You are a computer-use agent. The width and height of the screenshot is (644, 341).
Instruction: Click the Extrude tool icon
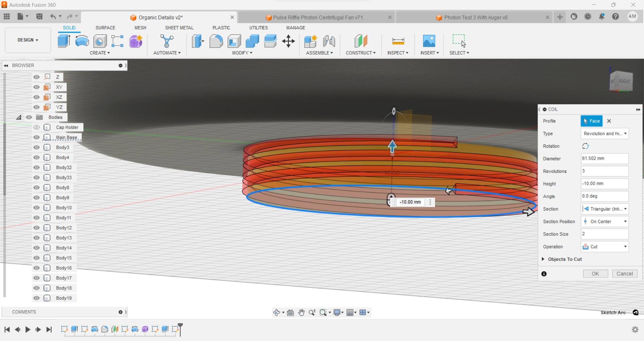(64, 41)
